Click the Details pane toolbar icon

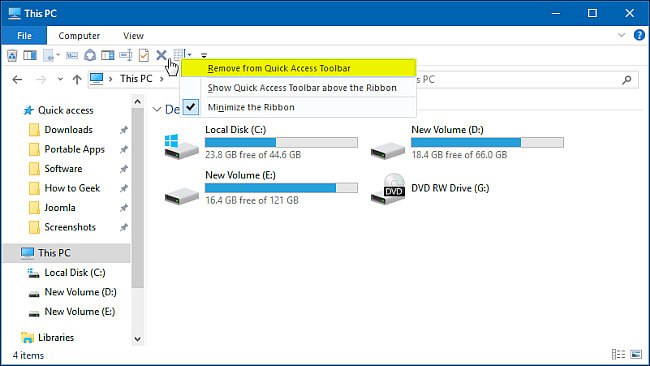108,55
